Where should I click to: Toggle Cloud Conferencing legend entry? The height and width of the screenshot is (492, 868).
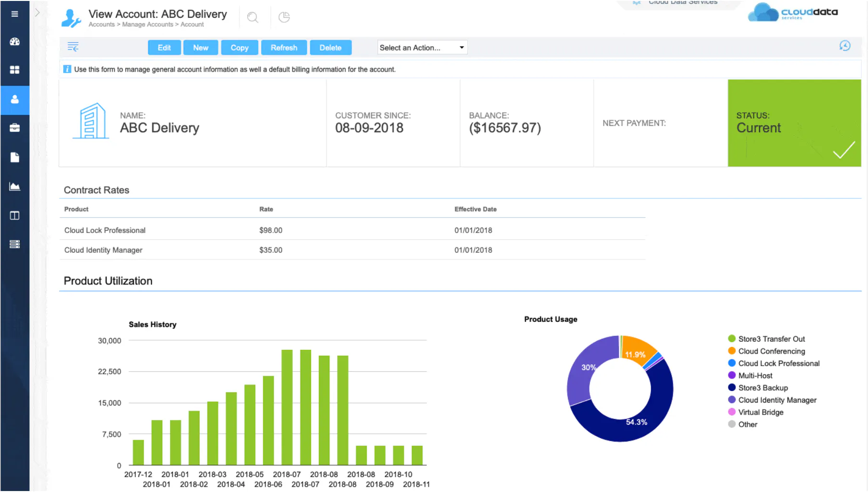771,351
